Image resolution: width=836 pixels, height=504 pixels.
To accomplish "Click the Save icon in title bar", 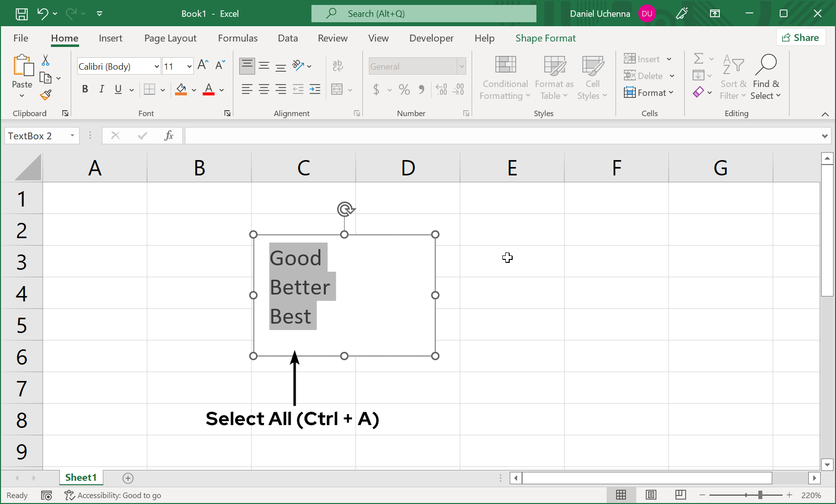I will click(21, 14).
